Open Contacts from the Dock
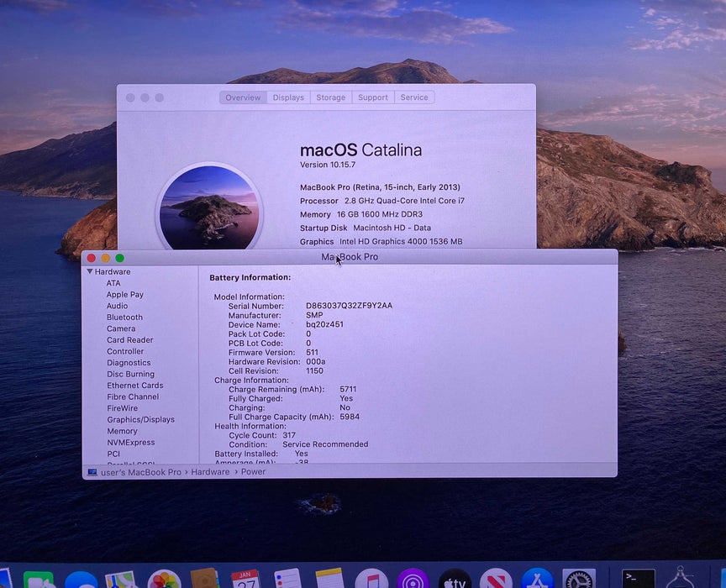The width and height of the screenshot is (726, 588). click(204, 579)
